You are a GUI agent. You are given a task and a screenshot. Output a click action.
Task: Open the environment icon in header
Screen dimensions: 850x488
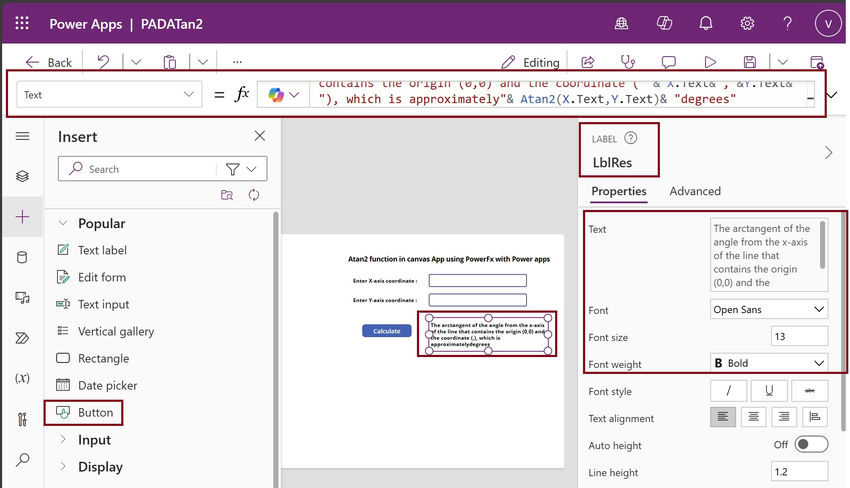(621, 23)
